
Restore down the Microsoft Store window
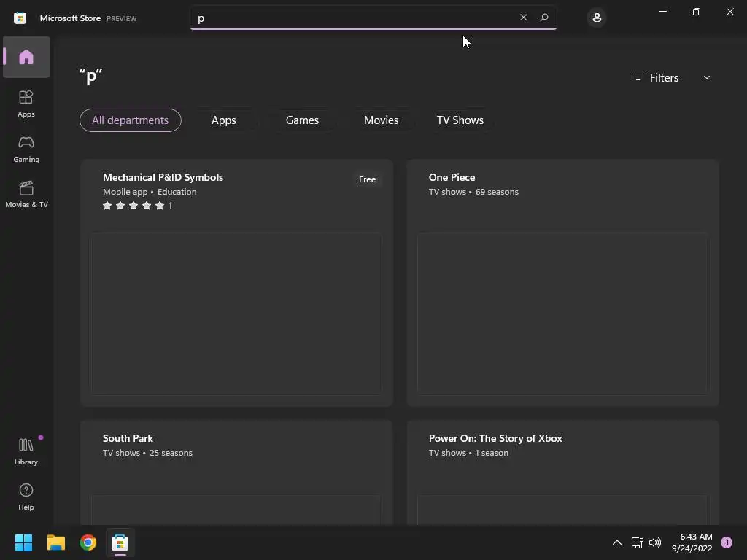697,12
